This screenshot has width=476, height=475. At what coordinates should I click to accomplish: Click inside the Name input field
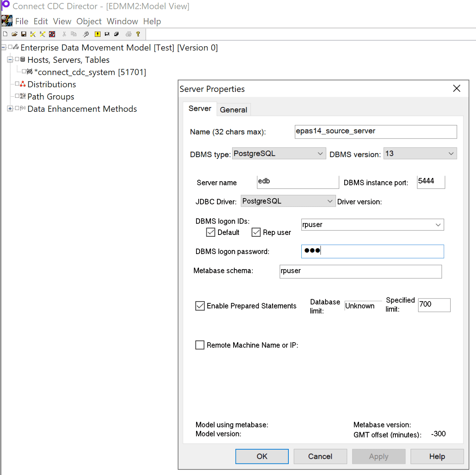coord(375,131)
